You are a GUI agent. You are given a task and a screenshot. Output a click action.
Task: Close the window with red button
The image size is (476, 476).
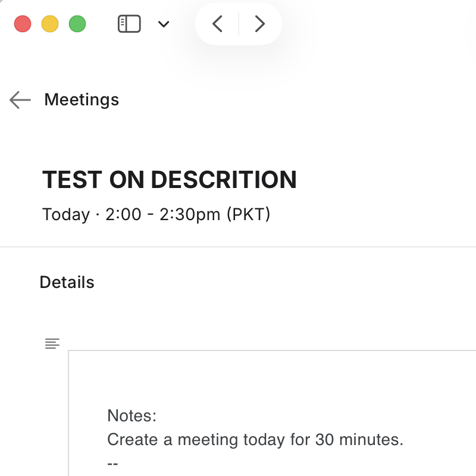(x=23, y=24)
